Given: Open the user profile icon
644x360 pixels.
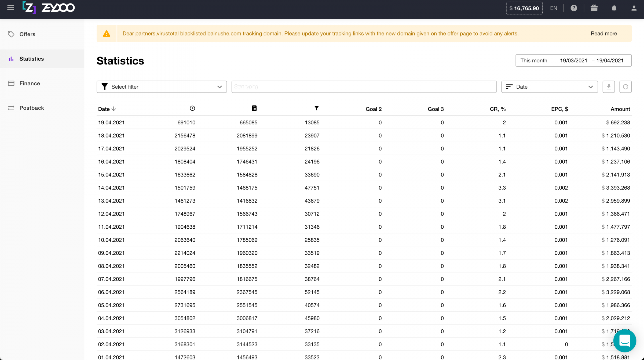Looking at the screenshot, I should (x=634, y=8).
